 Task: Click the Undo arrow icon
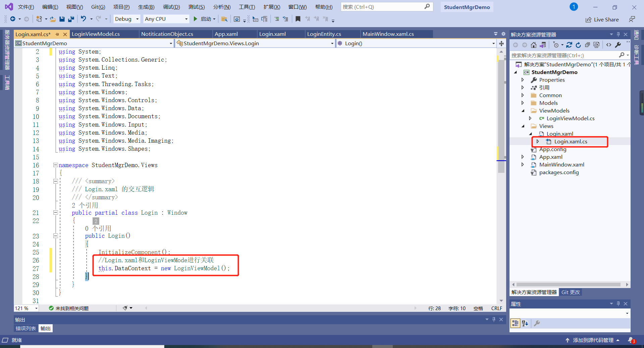point(84,19)
